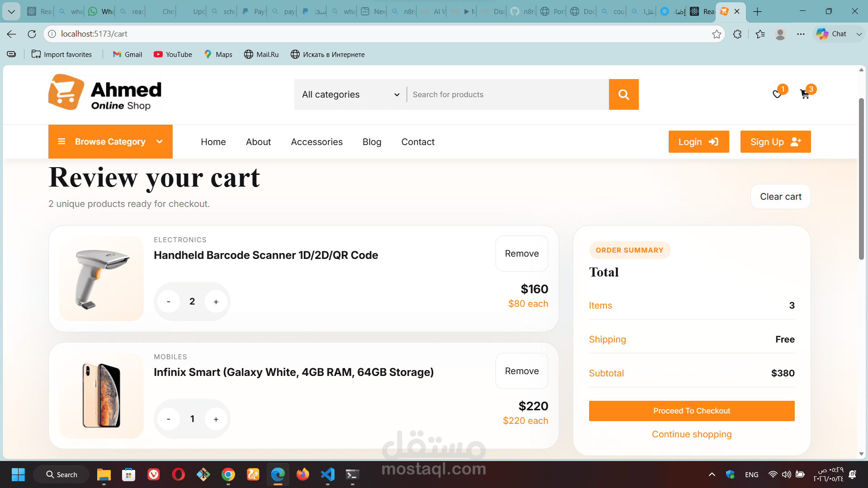This screenshot has height=488, width=868.
Task: Show hidden system tray icons
Action: pos(712,474)
